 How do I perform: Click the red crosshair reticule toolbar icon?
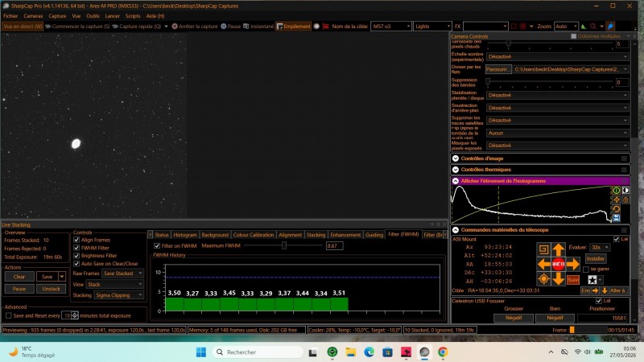[x=522, y=27]
